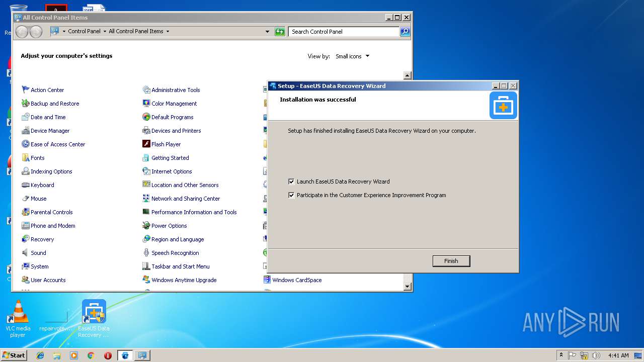Viewport: 644px width, 362px height.
Task: Uncheck Customer Experience Improvement Program participation
Action: coord(291,195)
